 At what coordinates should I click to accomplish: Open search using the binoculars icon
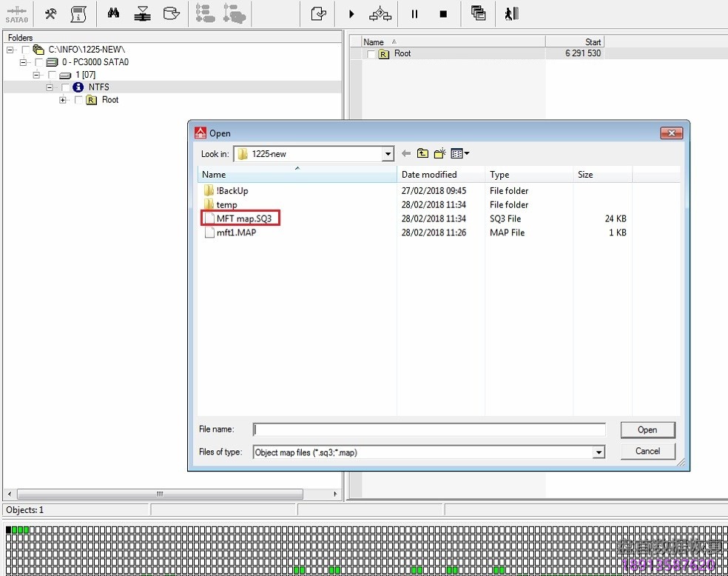[112, 13]
